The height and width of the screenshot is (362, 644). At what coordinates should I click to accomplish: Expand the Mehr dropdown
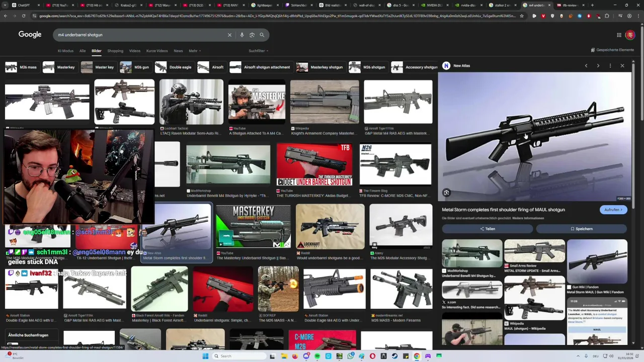pyautogui.click(x=195, y=51)
